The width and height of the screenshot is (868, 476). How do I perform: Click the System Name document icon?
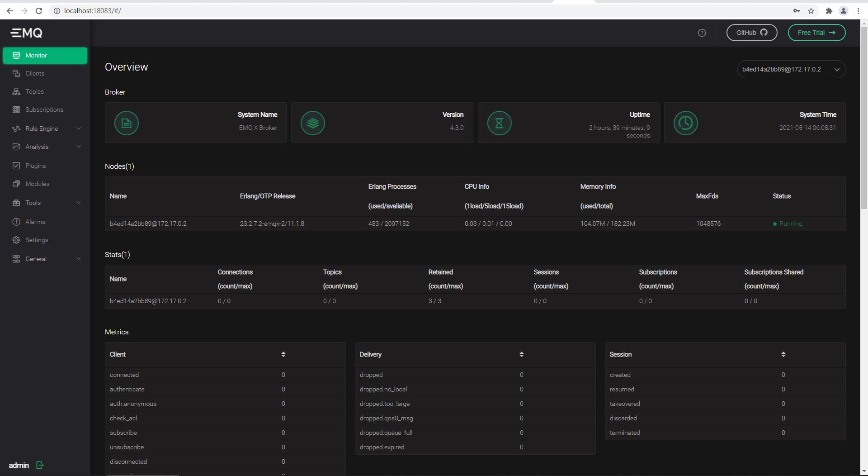point(127,123)
